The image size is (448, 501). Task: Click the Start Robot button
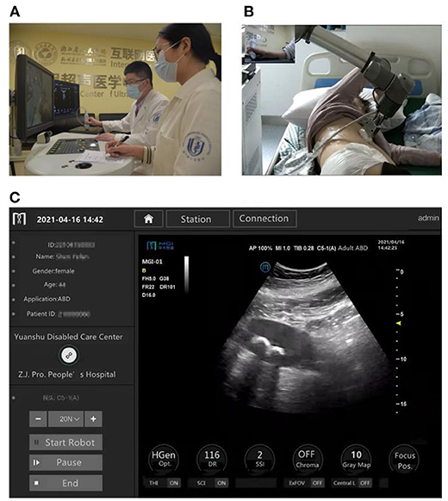click(x=65, y=442)
